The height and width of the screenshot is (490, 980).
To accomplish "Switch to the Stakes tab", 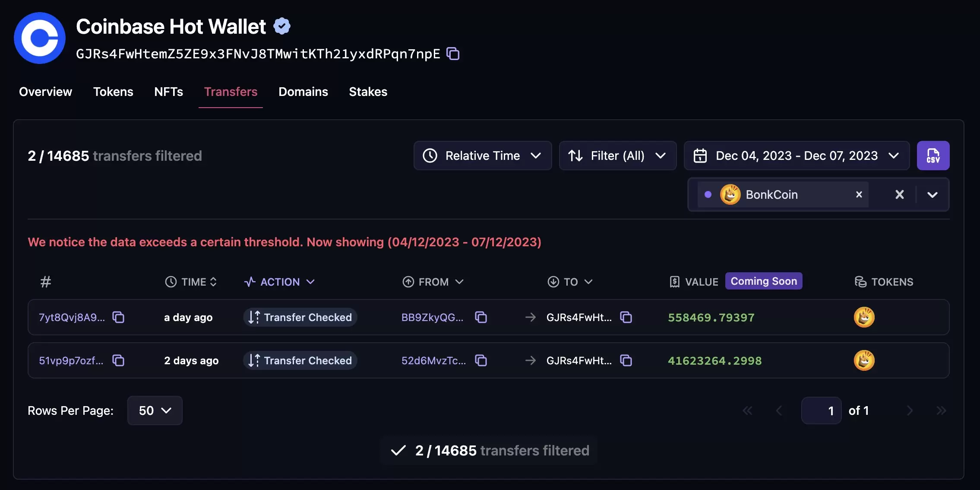I will 368,92.
